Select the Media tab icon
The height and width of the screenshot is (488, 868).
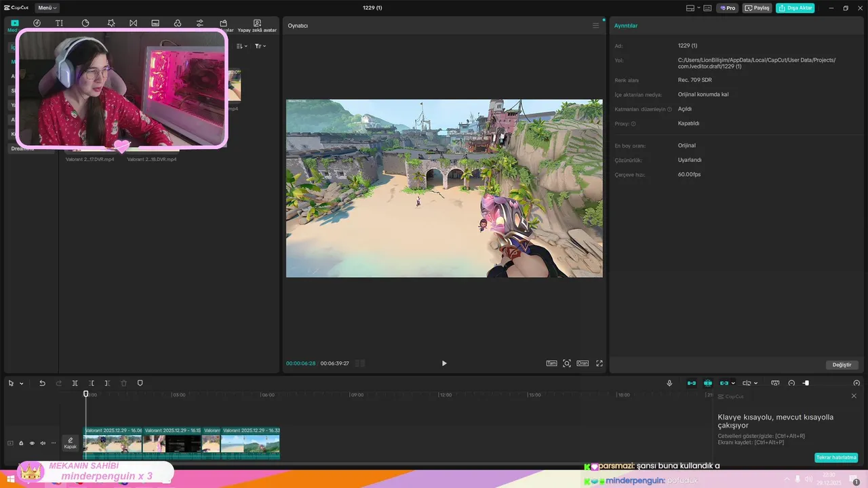tap(14, 23)
